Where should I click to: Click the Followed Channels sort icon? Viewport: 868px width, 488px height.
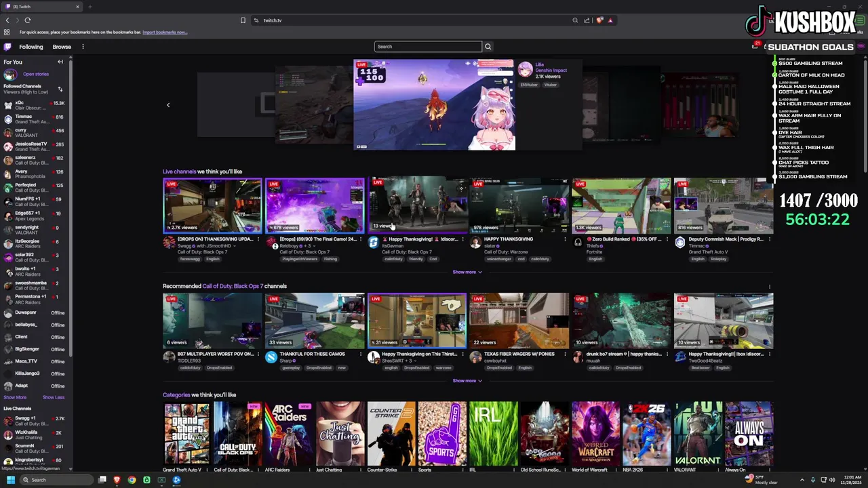pos(60,89)
